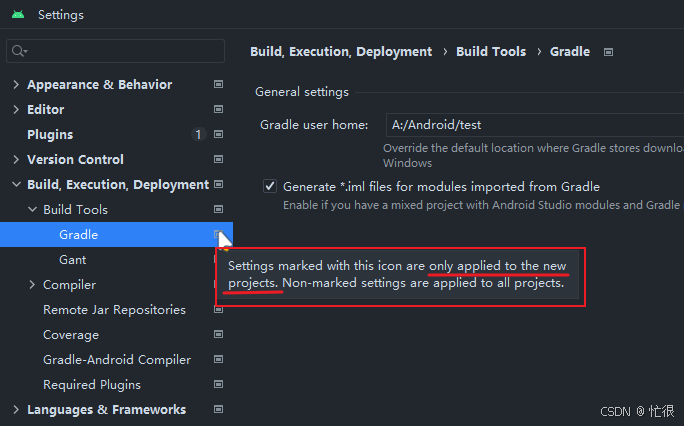Click the Android Studio logo icon
The width and height of the screenshot is (684, 426).
18,15
